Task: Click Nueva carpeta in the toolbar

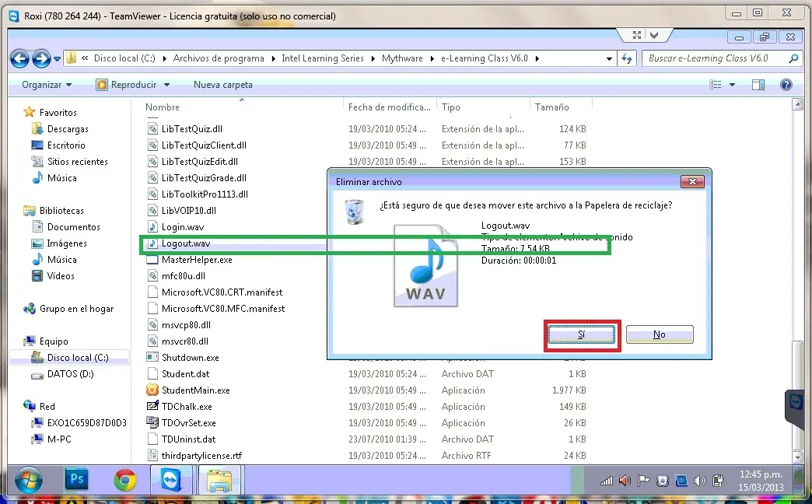Action: [223, 85]
